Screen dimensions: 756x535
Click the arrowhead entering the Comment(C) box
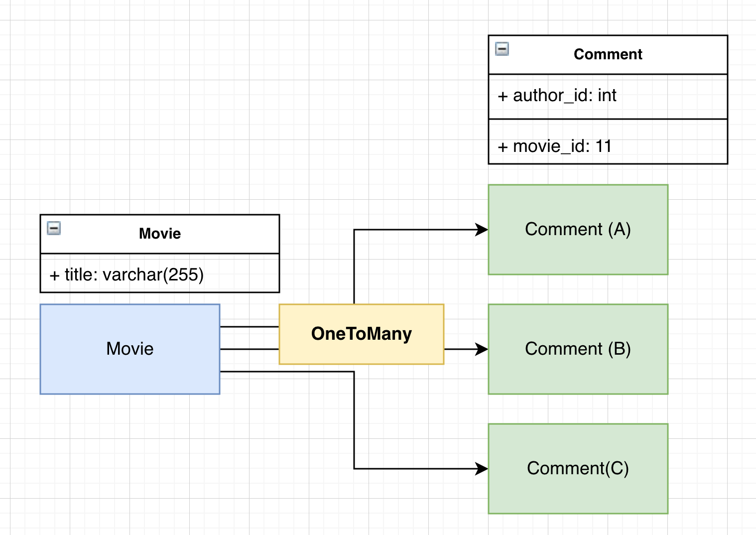pos(482,469)
